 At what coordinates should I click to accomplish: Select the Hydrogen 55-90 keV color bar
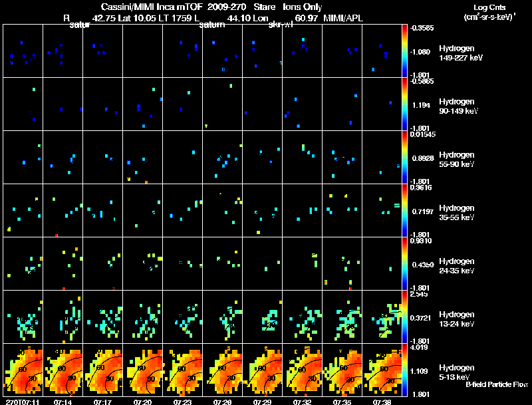pos(404,157)
